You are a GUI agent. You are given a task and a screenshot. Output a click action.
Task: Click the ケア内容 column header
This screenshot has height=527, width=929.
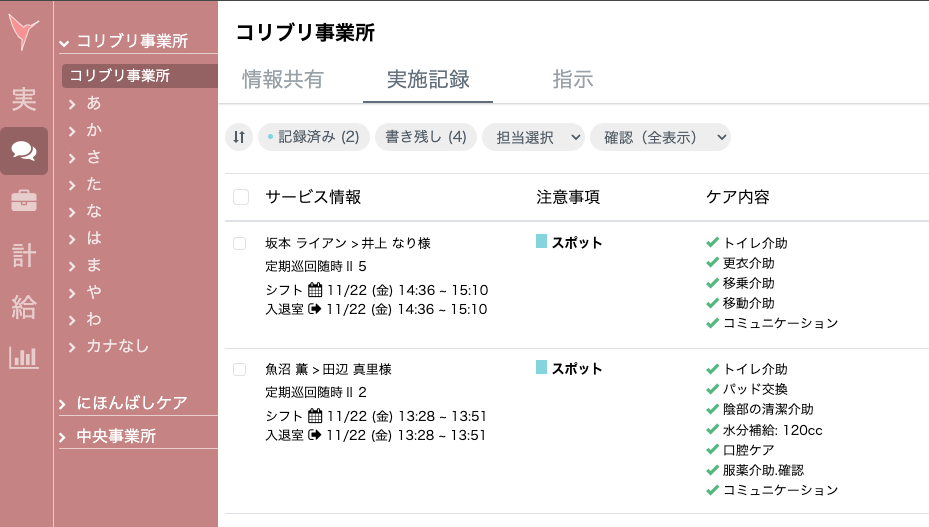738,197
